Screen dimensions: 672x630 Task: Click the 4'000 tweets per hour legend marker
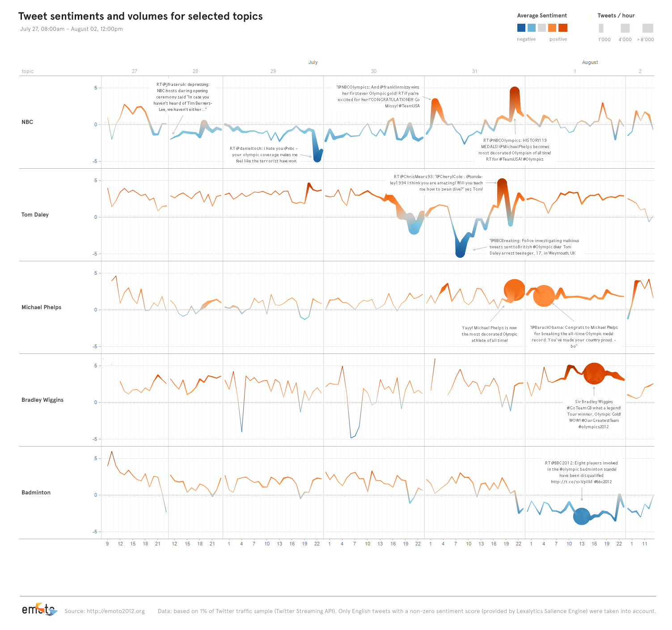click(x=625, y=28)
